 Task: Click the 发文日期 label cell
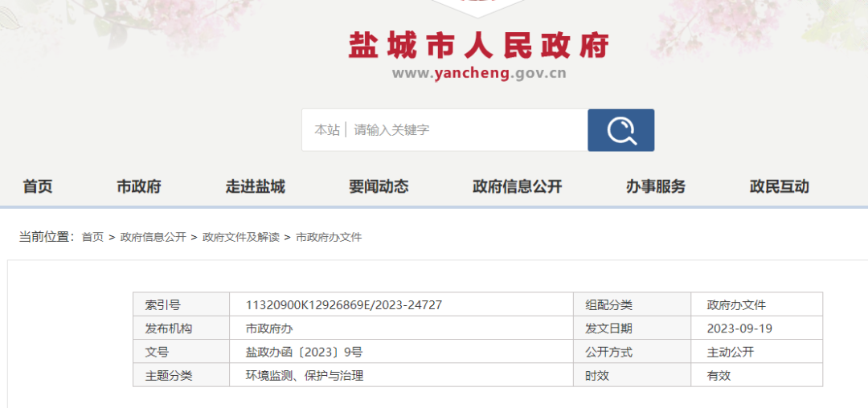[x=633, y=328]
